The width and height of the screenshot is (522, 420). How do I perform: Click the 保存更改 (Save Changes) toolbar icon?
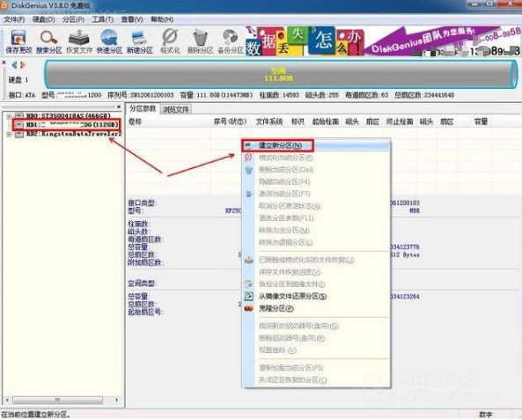point(18,41)
